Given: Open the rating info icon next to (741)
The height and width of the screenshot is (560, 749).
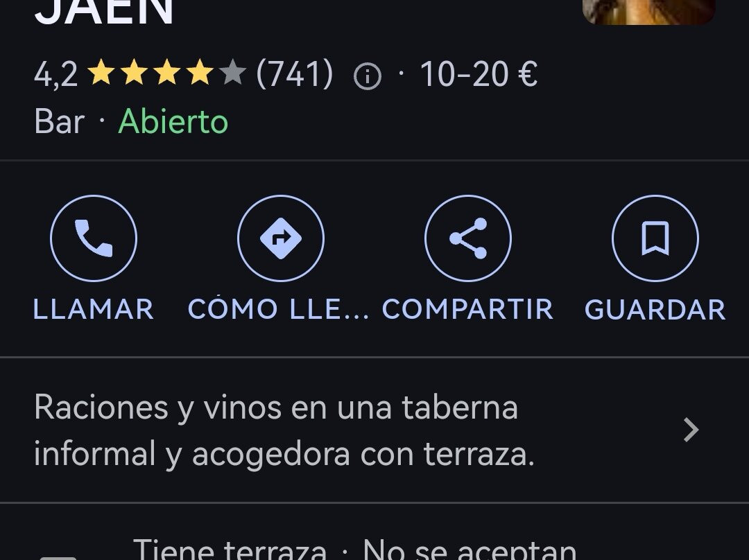Looking at the screenshot, I should (x=368, y=76).
